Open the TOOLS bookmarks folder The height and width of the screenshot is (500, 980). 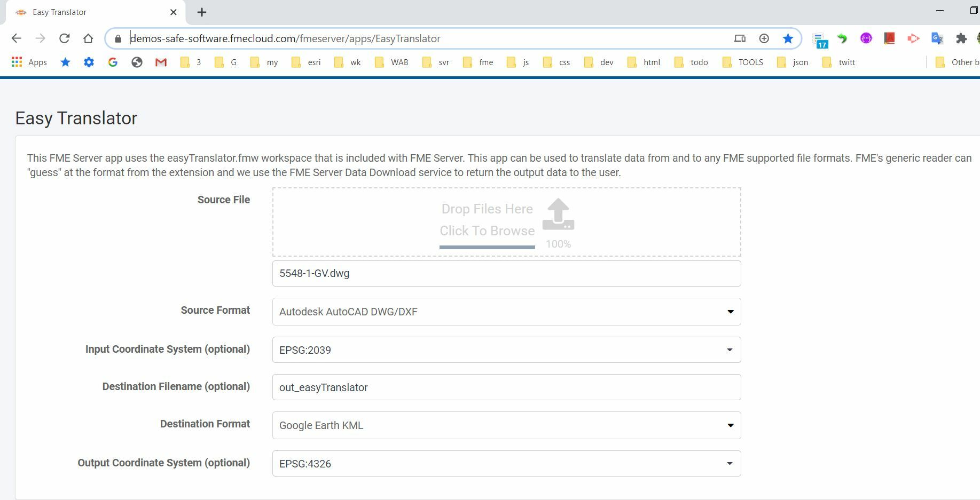click(742, 62)
